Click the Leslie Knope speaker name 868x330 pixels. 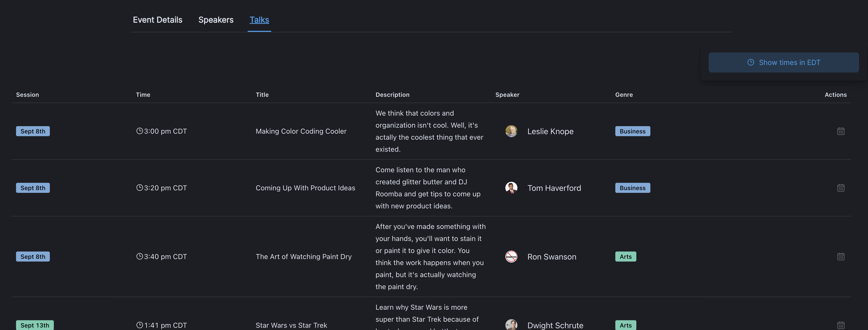pyautogui.click(x=550, y=131)
